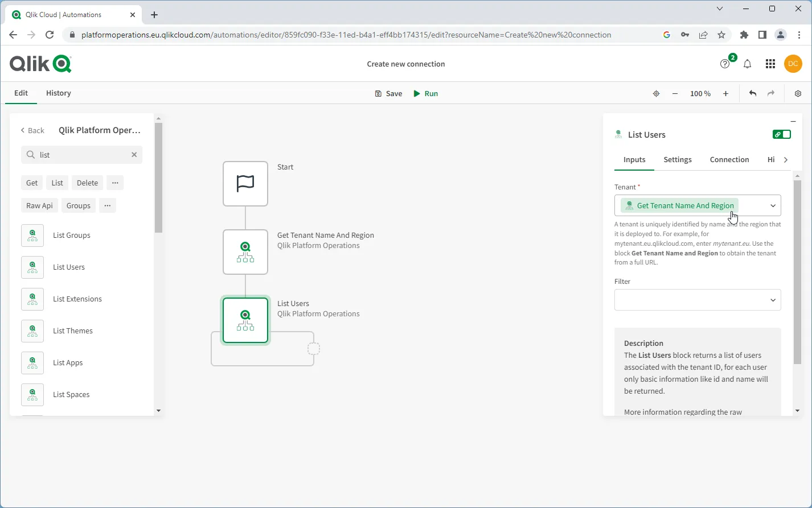Screen dimensions: 812x508
Task: Click the list search input field
Action: pyautogui.click(x=83, y=155)
